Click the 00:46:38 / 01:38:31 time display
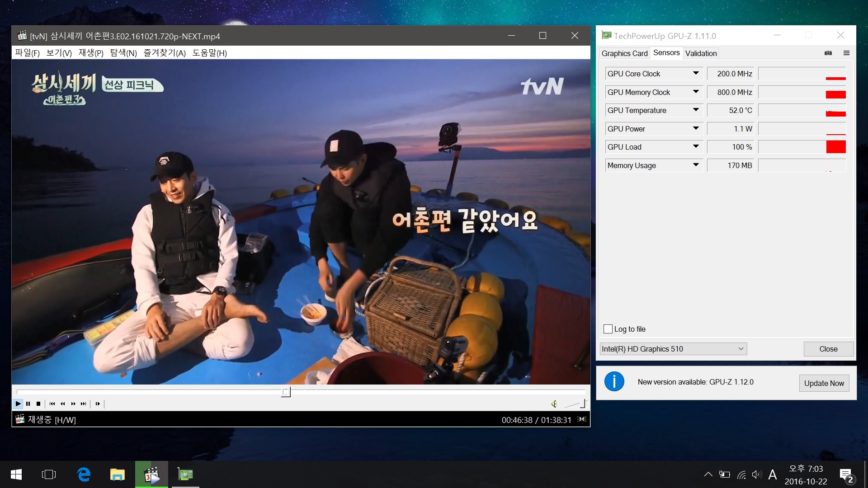This screenshot has height=488, width=868. pos(536,420)
